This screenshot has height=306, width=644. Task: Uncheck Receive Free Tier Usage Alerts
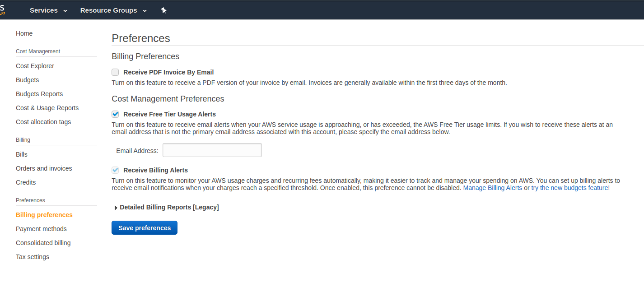click(116, 114)
